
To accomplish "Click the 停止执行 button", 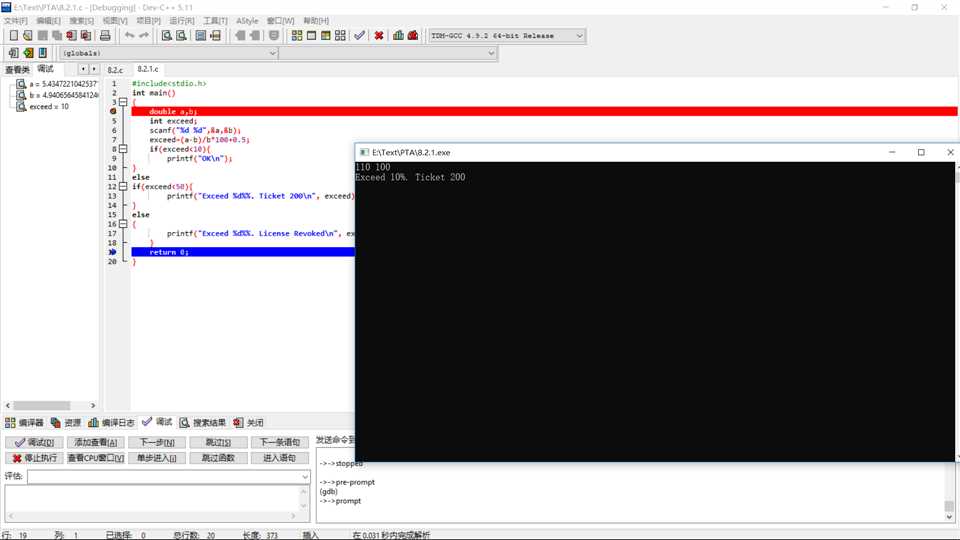I will 34,458.
